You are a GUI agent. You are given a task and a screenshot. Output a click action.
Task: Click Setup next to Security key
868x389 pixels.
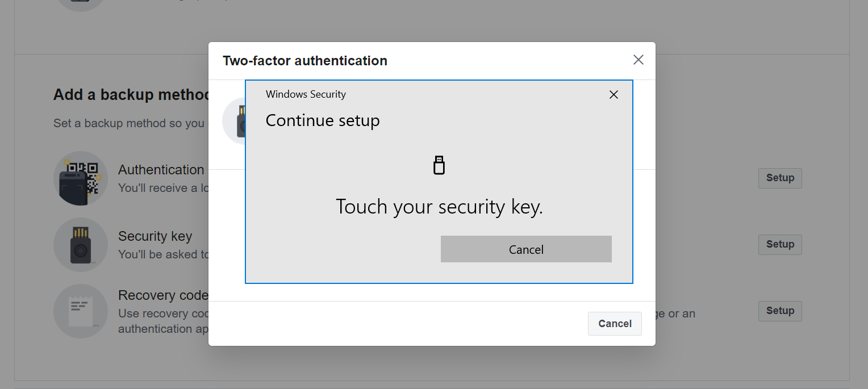[x=780, y=244]
